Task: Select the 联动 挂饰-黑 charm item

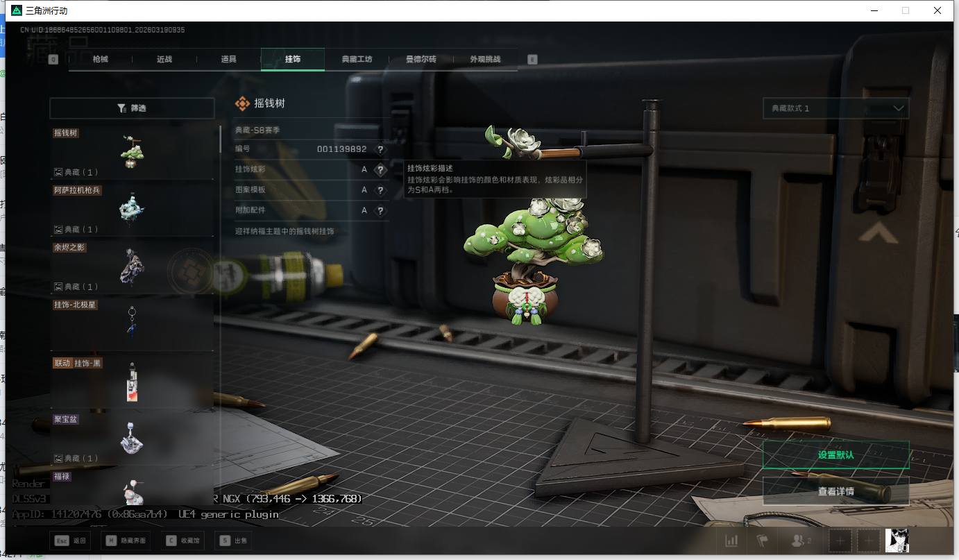Action: pos(132,381)
